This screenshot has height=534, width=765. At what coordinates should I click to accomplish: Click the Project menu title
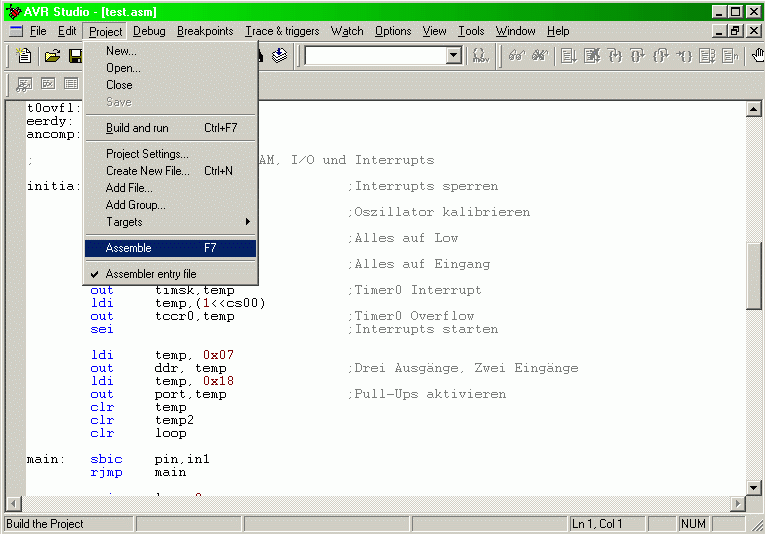[x=105, y=31]
